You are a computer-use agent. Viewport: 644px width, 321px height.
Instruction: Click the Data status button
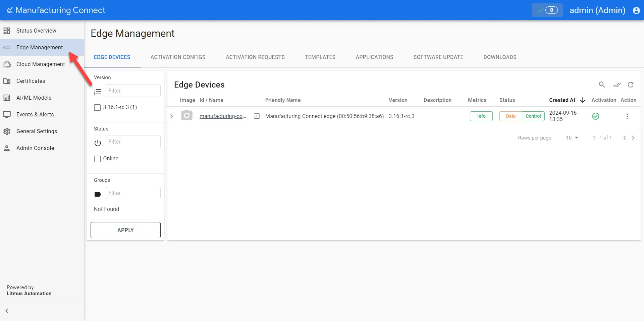coord(511,116)
